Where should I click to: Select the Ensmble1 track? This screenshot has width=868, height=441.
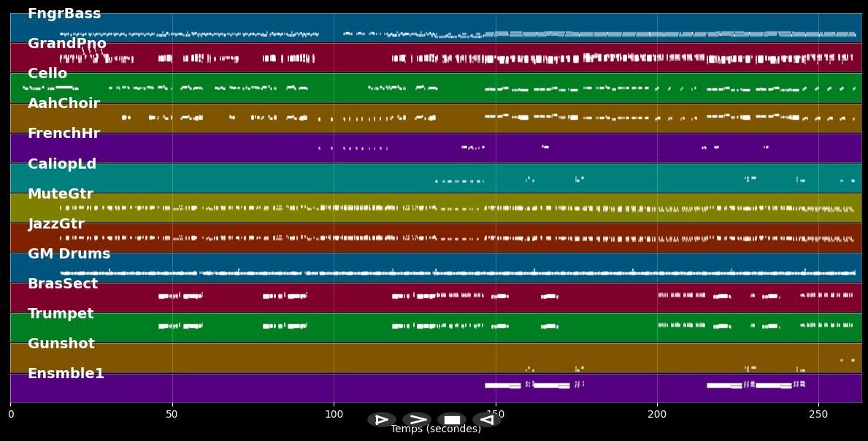point(66,373)
